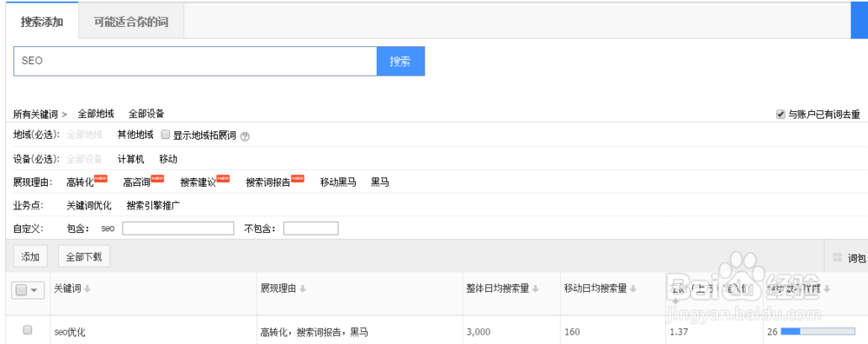Select 关键词优化 business point
868x344 pixels.
tap(89, 206)
